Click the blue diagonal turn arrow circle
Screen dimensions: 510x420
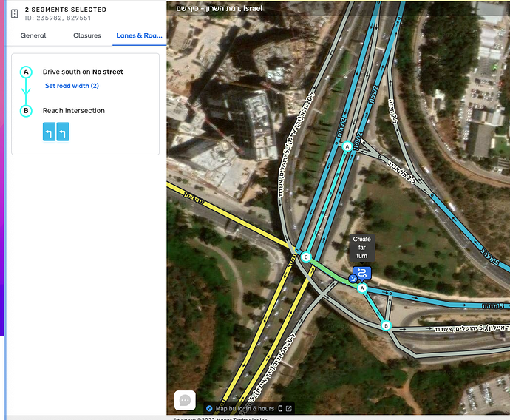click(353, 279)
